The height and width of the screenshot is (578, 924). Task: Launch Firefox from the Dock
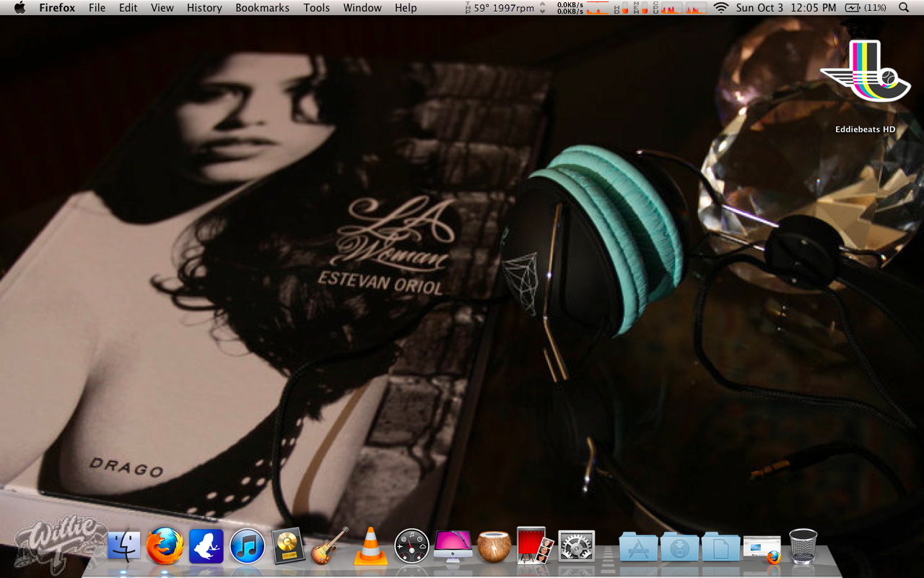165,545
